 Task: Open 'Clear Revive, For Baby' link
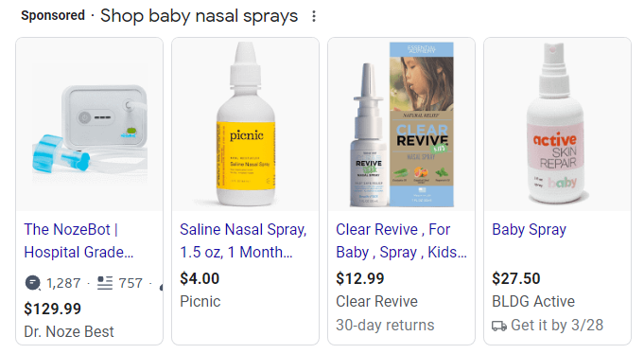[x=401, y=240]
